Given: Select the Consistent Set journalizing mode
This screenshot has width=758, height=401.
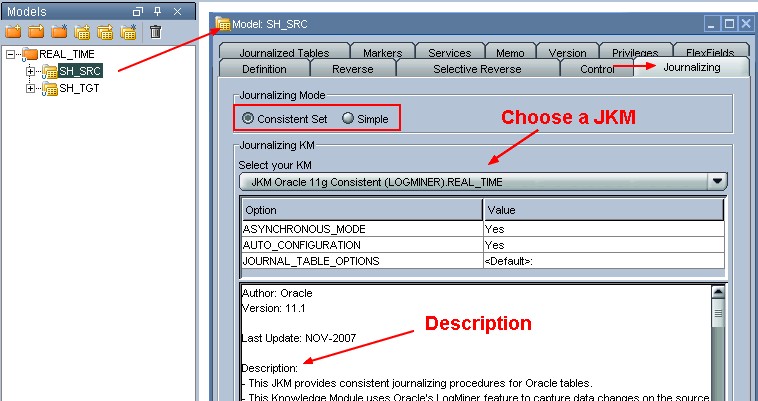Looking at the screenshot, I should (x=248, y=118).
